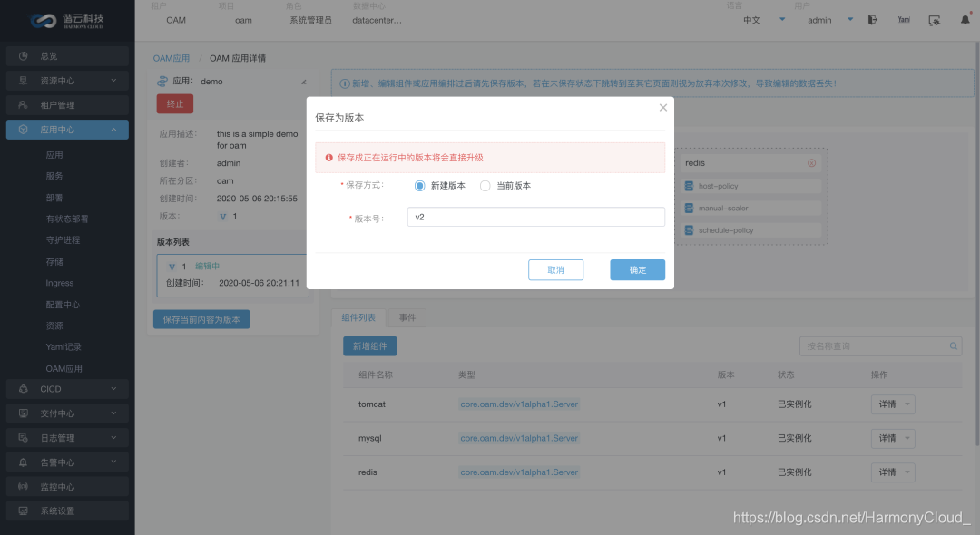Open the 应用 submenu item

(54, 155)
